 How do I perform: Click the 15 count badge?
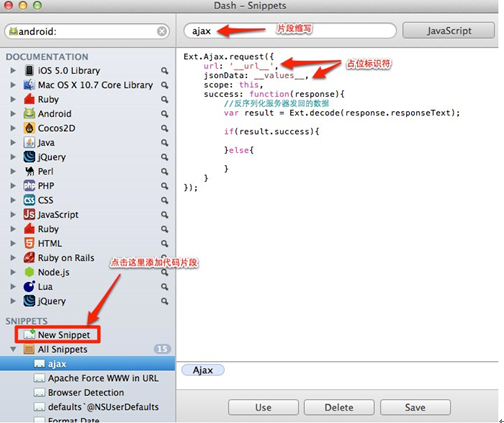162,349
